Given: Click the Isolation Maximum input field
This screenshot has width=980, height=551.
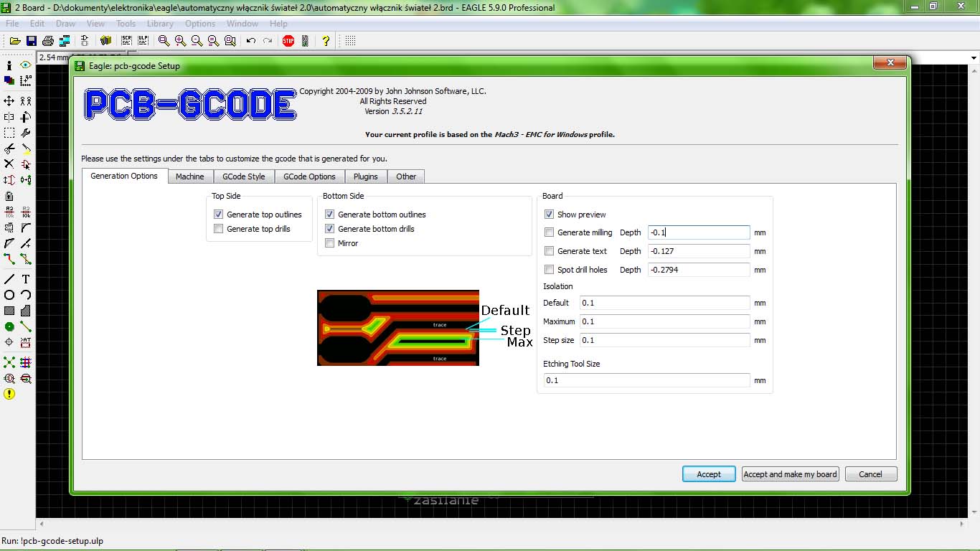Looking at the screenshot, I should pyautogui.click(x=664, y=321).
